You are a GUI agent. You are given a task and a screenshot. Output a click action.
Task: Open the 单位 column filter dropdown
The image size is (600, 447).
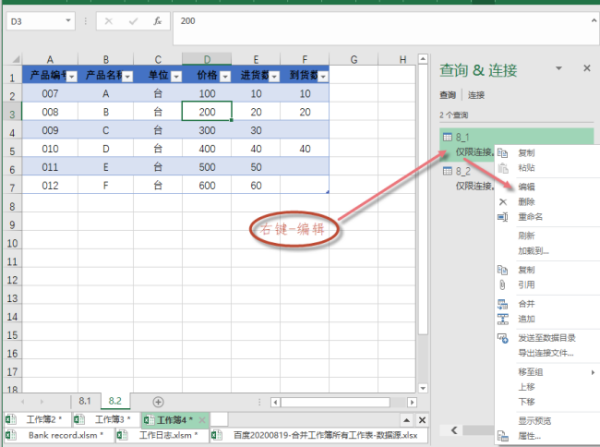(x=175, y=76)
